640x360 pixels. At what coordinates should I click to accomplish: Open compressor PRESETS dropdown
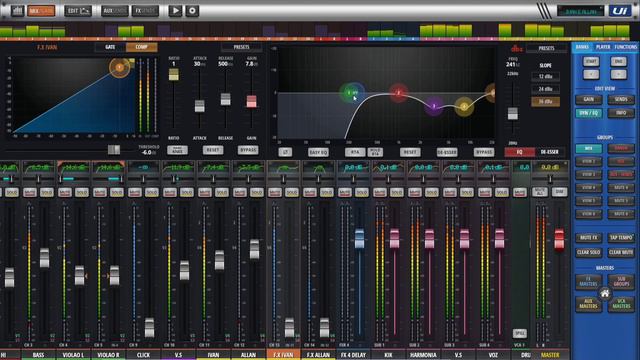coord(241,47)
